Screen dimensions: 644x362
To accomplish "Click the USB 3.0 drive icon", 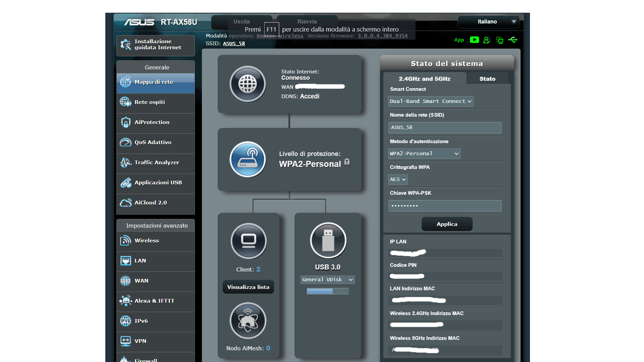I will pyautogui.click(x=328, y=240).
